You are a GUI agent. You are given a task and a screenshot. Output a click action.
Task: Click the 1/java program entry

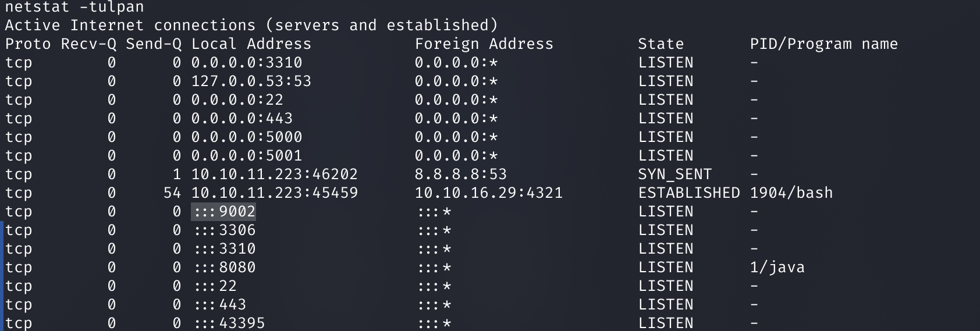pyautogui.click(x=777, y=268)
